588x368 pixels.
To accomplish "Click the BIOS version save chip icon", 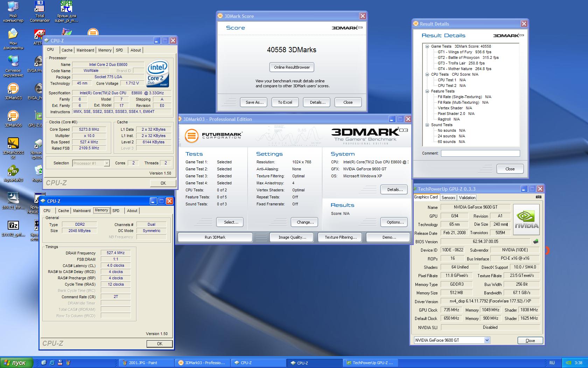I will point(535,241).
